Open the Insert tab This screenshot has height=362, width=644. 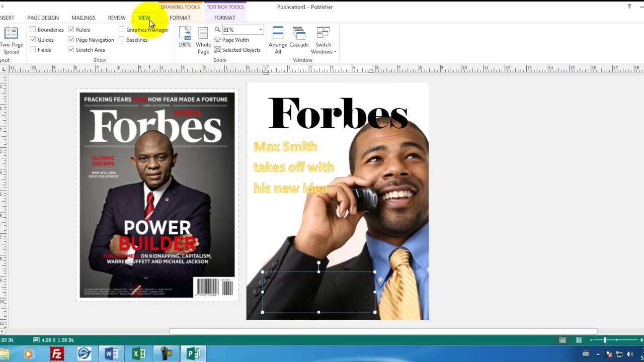pyautogui.click(x=7, y=18)
